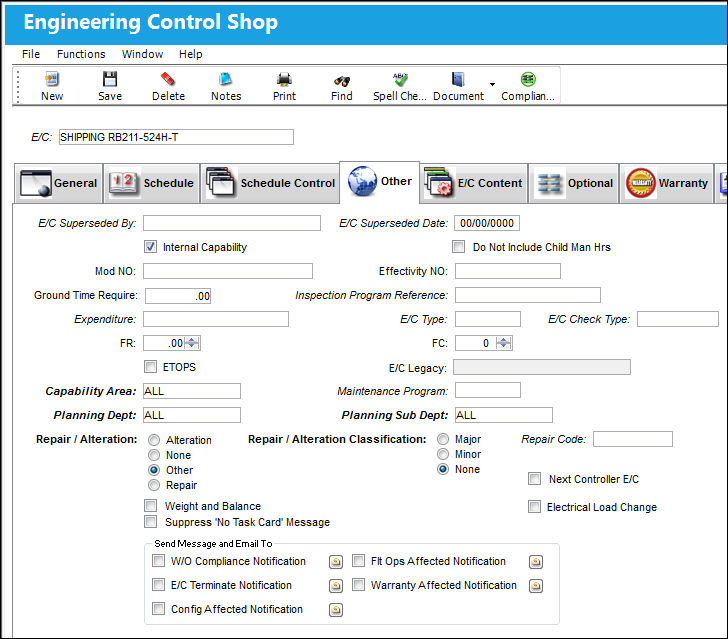
Task: Check Suppress 'No Task Card' Message
Action: [x=150, y=522]
